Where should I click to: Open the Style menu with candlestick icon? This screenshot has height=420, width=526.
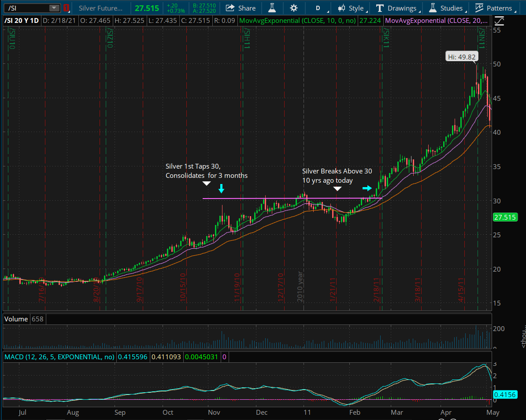(352, 8)
